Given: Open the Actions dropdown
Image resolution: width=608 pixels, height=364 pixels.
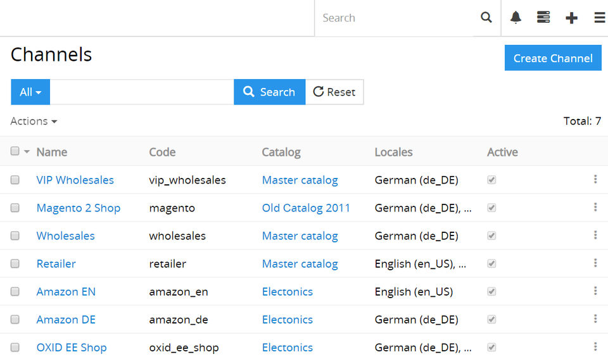Looking at the screenshot, I should [x=34, y=121].
